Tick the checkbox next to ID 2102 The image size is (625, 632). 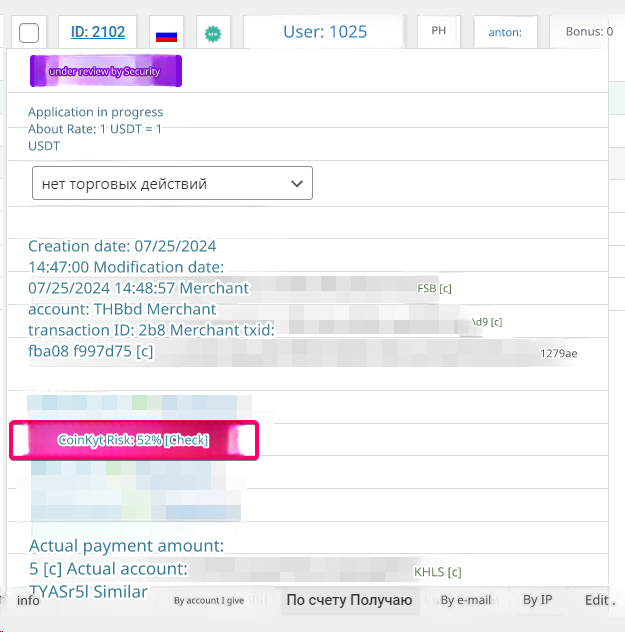click(x=29, y=33)
